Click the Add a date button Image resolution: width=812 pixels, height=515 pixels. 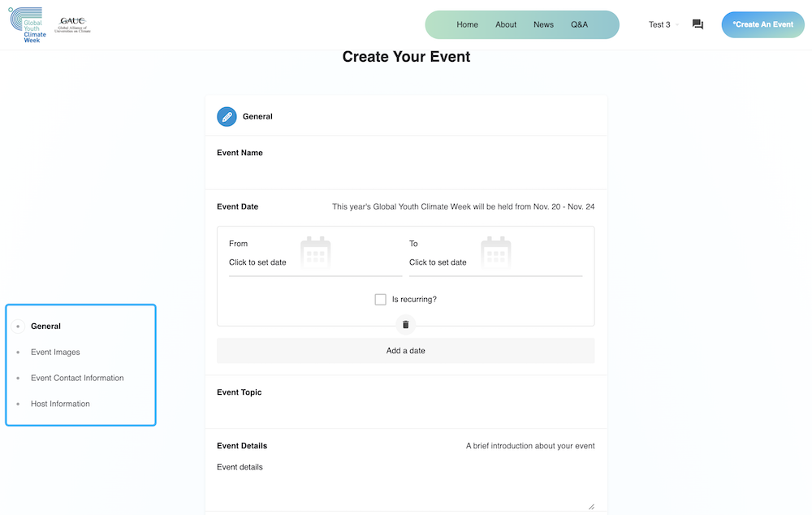pos(405,351)
